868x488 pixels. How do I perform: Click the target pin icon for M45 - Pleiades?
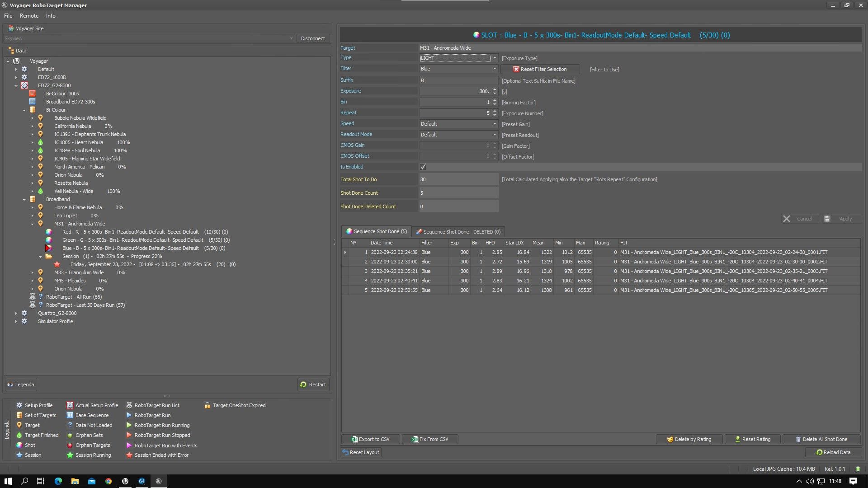(41, 281)
